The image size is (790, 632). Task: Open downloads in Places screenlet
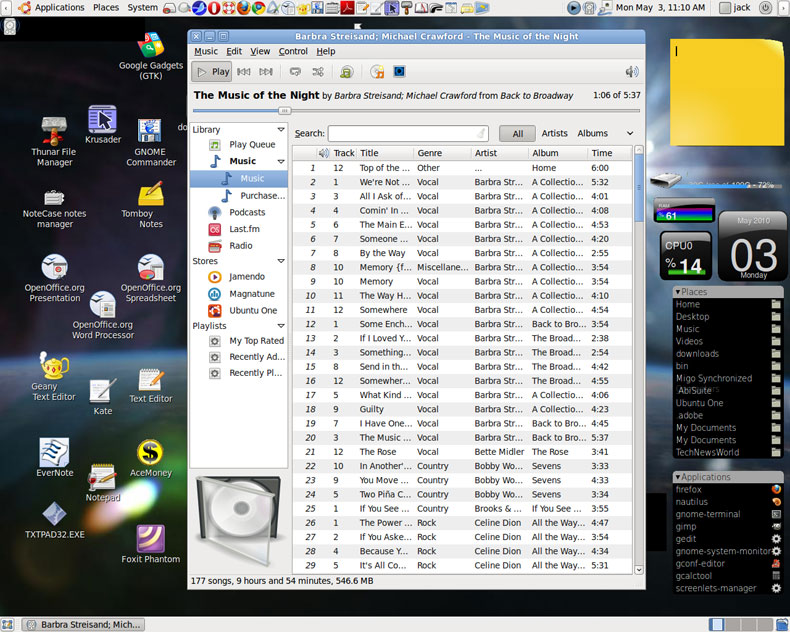728,354
